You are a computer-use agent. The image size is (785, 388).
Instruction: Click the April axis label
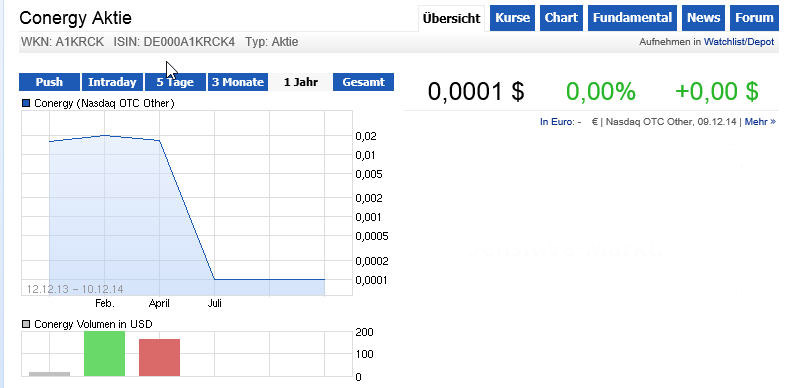159,303
